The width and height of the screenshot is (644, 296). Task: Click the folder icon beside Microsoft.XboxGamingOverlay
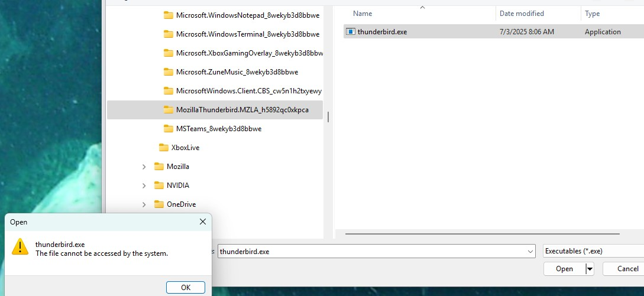(169, 53)
